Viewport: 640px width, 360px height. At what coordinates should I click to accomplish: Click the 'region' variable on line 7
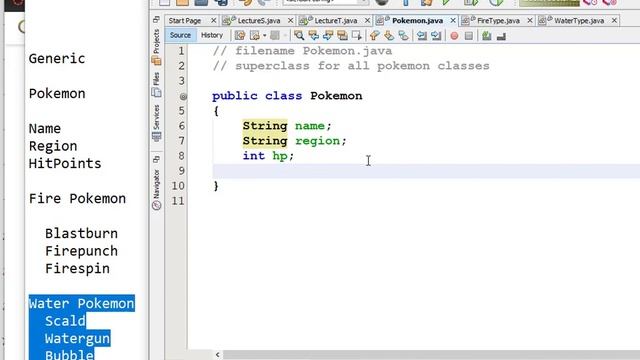(317, 141)
